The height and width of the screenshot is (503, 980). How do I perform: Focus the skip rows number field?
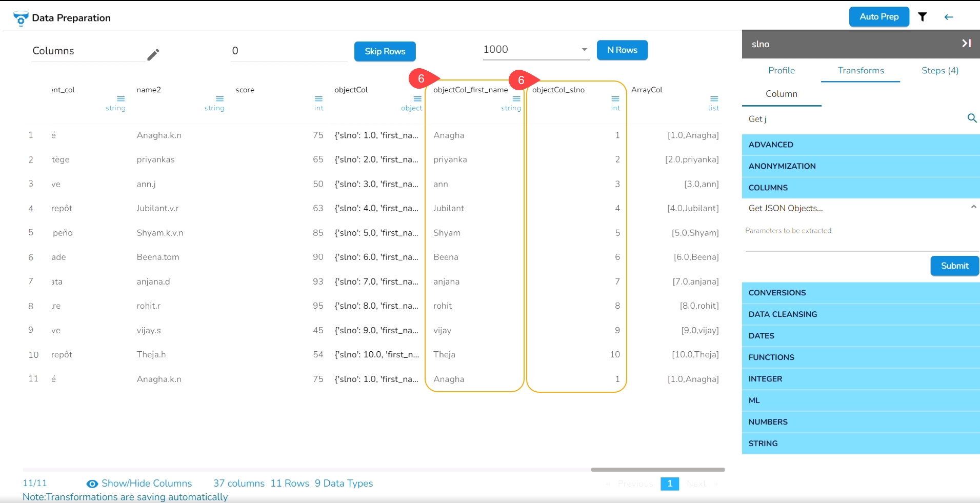click(x=289, y=51)
